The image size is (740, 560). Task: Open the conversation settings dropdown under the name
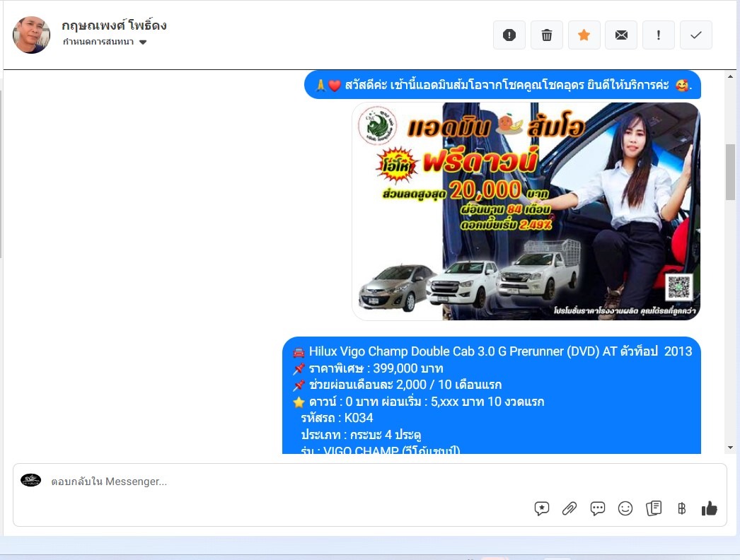[105, 42]
